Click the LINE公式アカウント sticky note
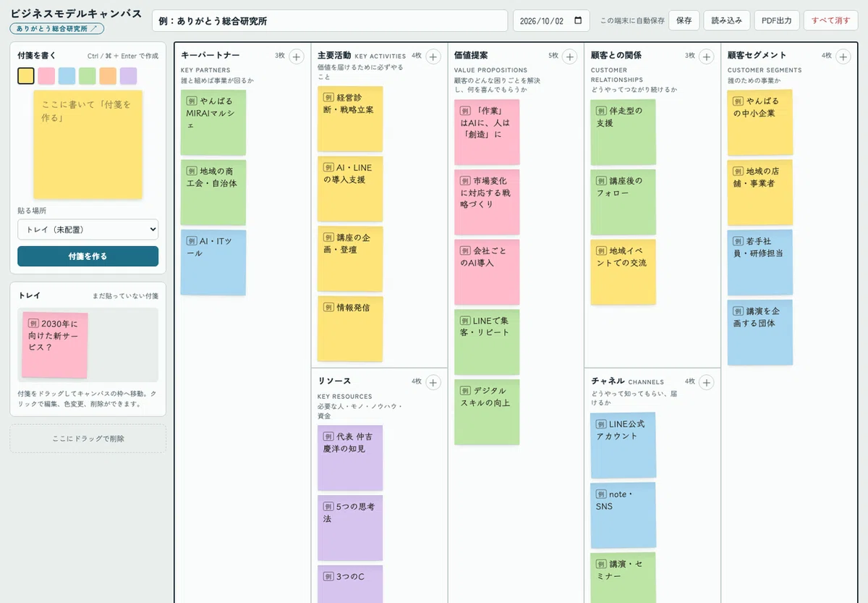 coord(624,445)
